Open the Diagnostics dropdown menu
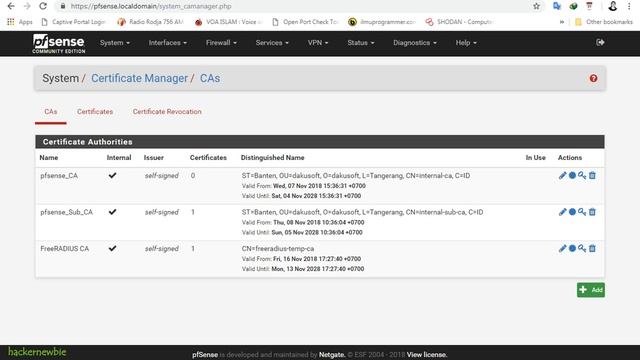 click(x=415, y=43)
